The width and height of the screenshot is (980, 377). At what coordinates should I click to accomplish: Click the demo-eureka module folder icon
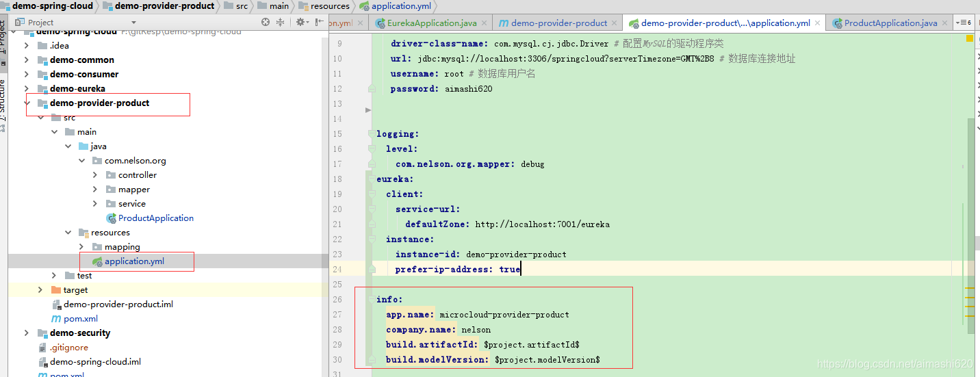42,89
